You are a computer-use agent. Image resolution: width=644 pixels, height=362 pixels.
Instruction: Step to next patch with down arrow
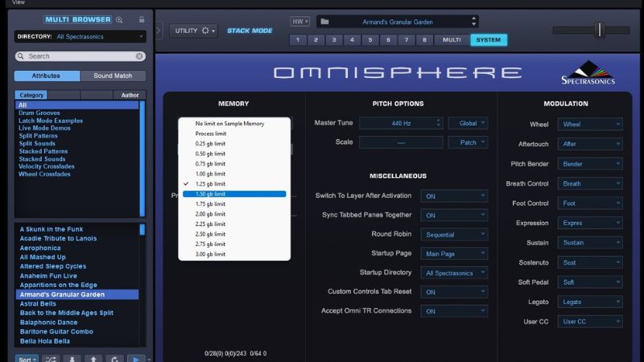(x=72, y=359)
